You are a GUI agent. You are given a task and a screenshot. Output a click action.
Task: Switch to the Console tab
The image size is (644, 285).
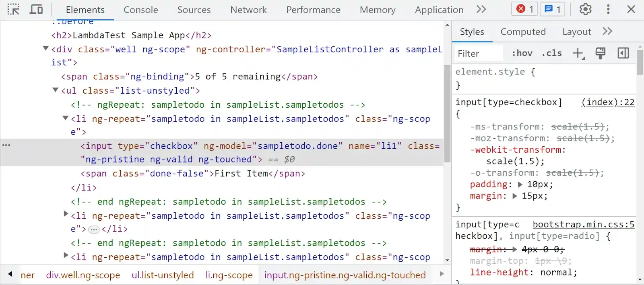tap(141, 10)
